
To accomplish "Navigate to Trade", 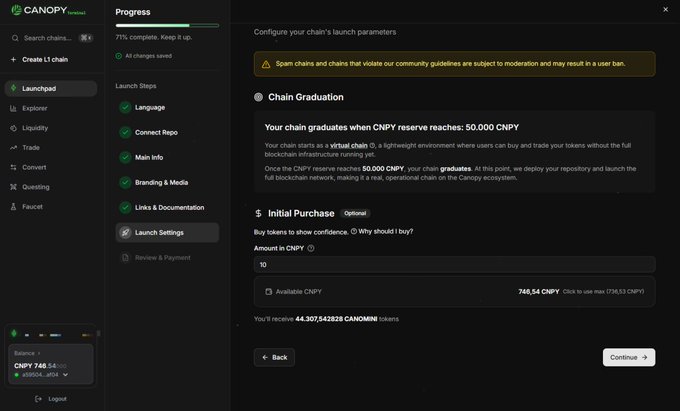I will click(31, 147).
